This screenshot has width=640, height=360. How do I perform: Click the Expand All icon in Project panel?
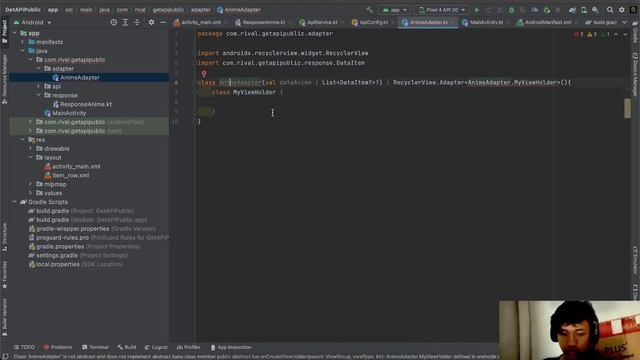(x=125, y=22)
